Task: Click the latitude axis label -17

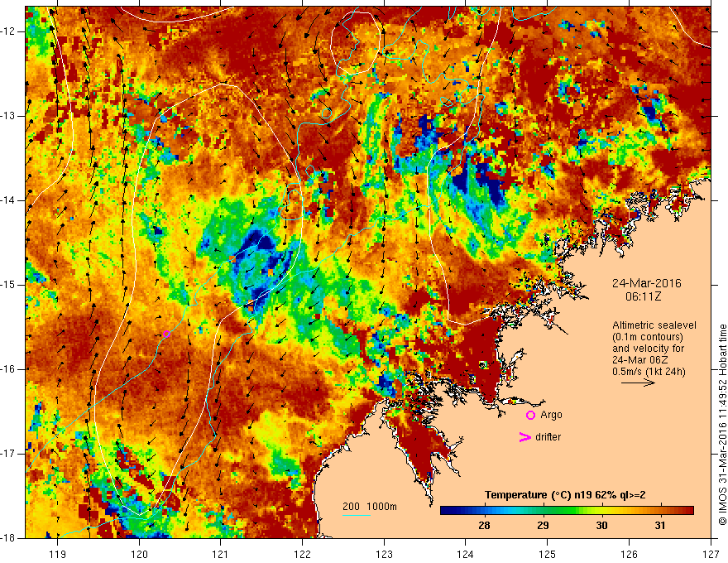Action: [8, 454]
